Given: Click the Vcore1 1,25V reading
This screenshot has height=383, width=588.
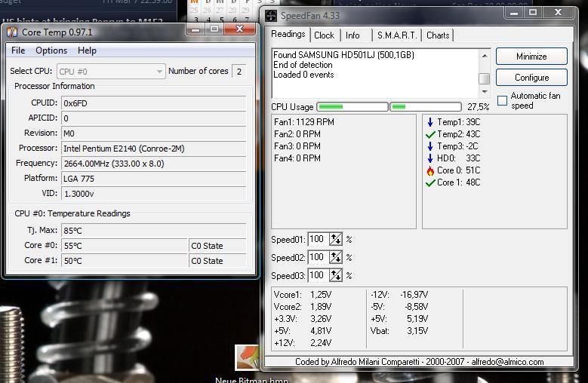Looking at the screenshot, I should [303, 295].
